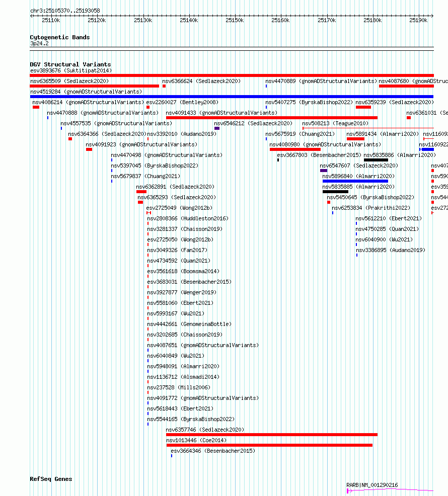Select the red bar under nsv6357746

272,435
